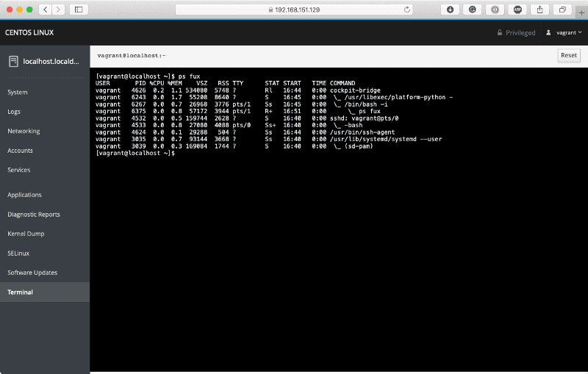The width and height of the screenshot is (588, 374).
Task: Open the Networking section
Action: click(x=24, y=131)
